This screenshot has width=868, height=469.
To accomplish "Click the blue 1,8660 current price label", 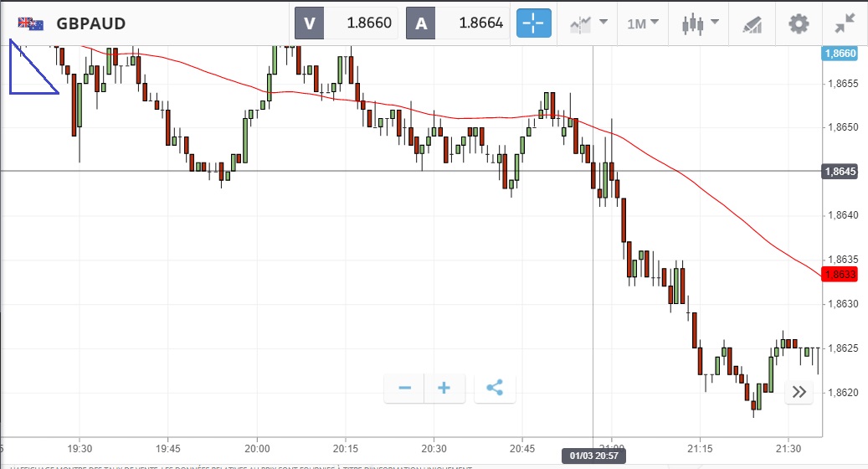I will 840,54.
